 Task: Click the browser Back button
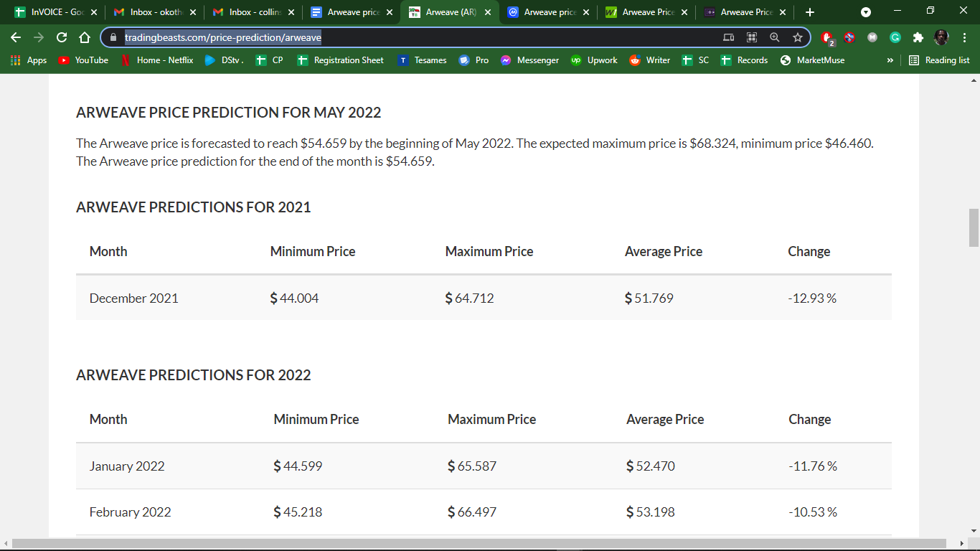[x=15, y=37]
